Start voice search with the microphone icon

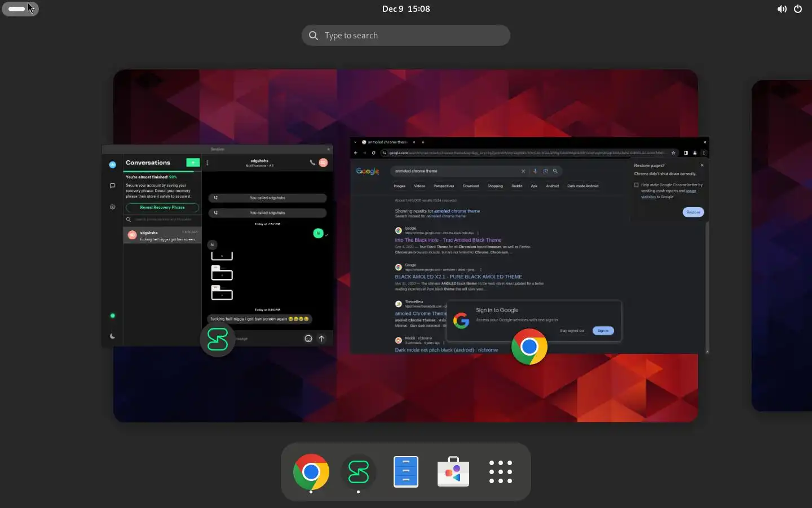(x=535, y=171)
